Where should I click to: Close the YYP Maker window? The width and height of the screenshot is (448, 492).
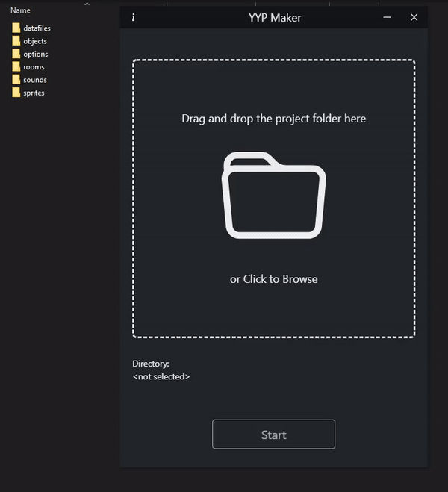tap(414, 17)
